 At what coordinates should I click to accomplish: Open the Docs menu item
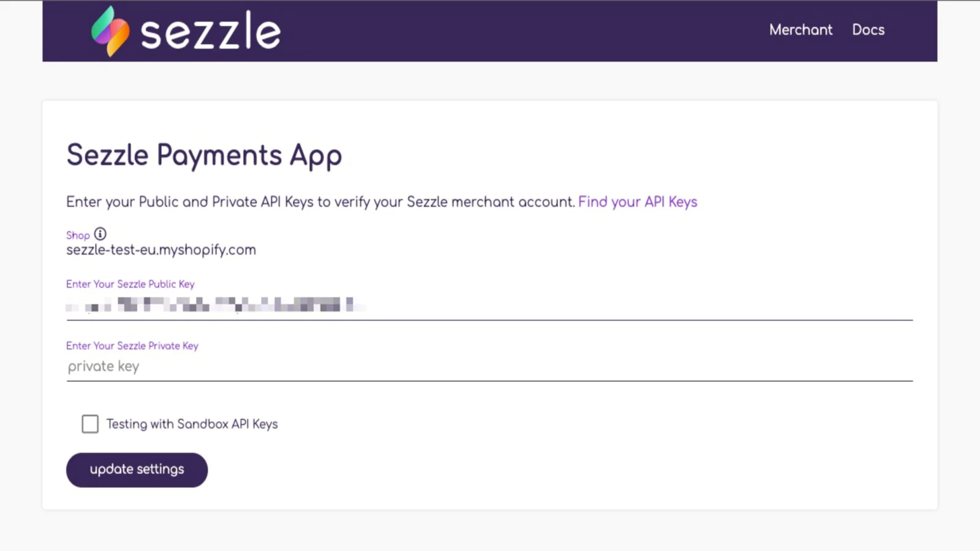point(868,29)
